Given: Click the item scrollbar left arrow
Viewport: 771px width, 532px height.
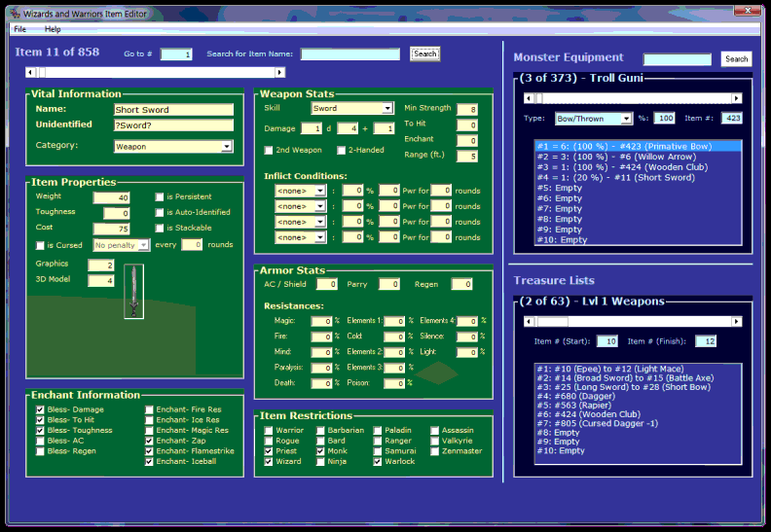Looking at the screenshot, I should coord(30,72).
